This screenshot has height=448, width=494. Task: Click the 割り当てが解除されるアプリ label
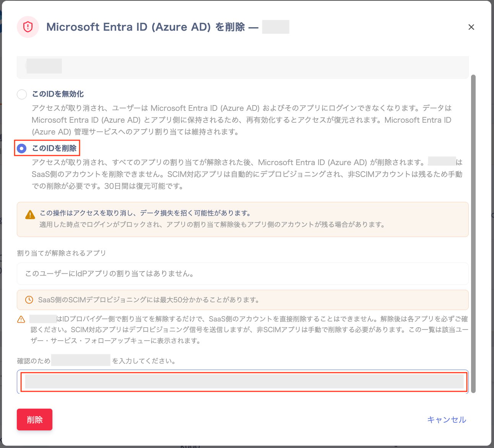click(x=62, y=253)
